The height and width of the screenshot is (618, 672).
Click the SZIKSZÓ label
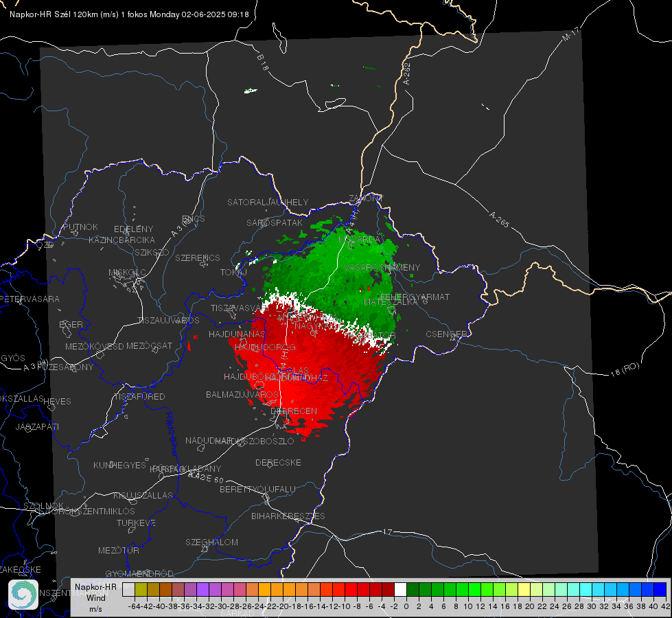click(152, 252)
